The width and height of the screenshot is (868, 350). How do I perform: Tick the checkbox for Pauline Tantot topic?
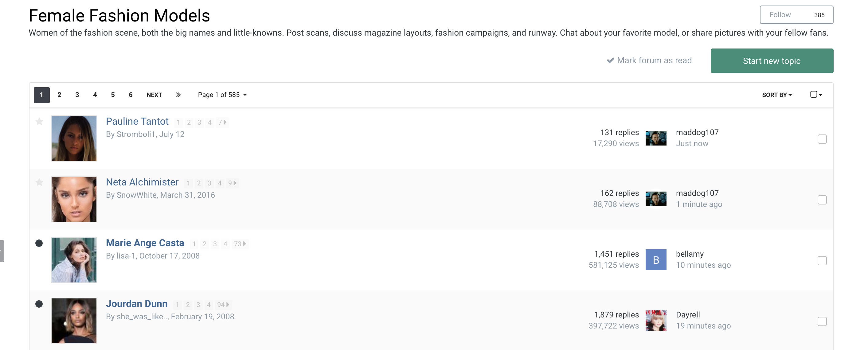[822, 139]
